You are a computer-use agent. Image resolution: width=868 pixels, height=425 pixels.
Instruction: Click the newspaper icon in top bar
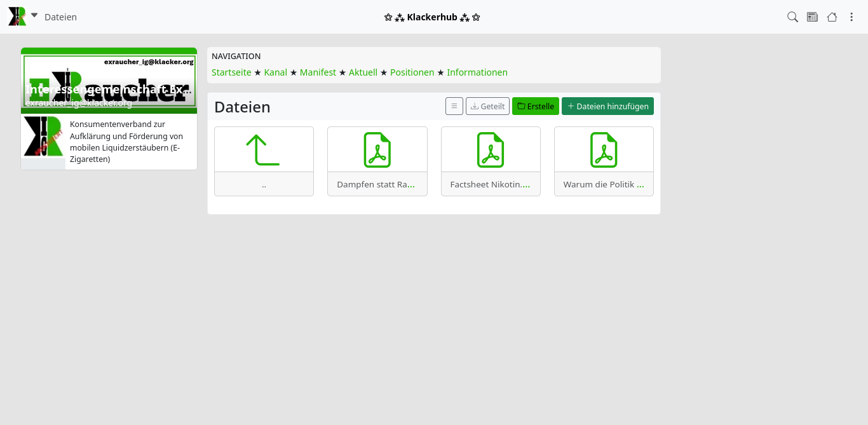tap(812, 17)
